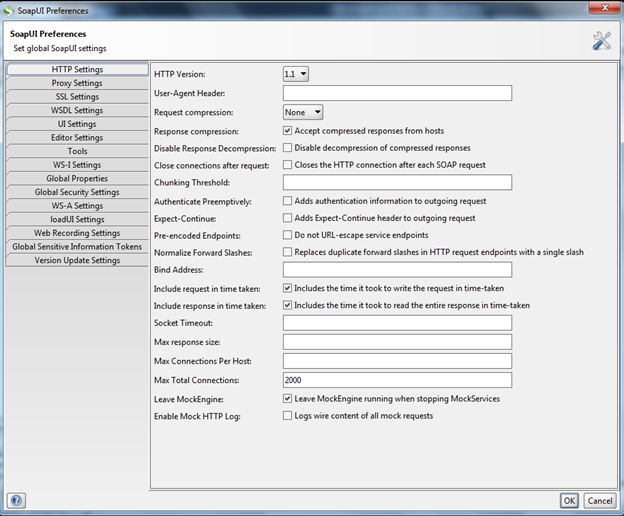The width and height of the screenshot is (624, 516).
Task: Click the Max Total Connections field
Action: (397, 380)
